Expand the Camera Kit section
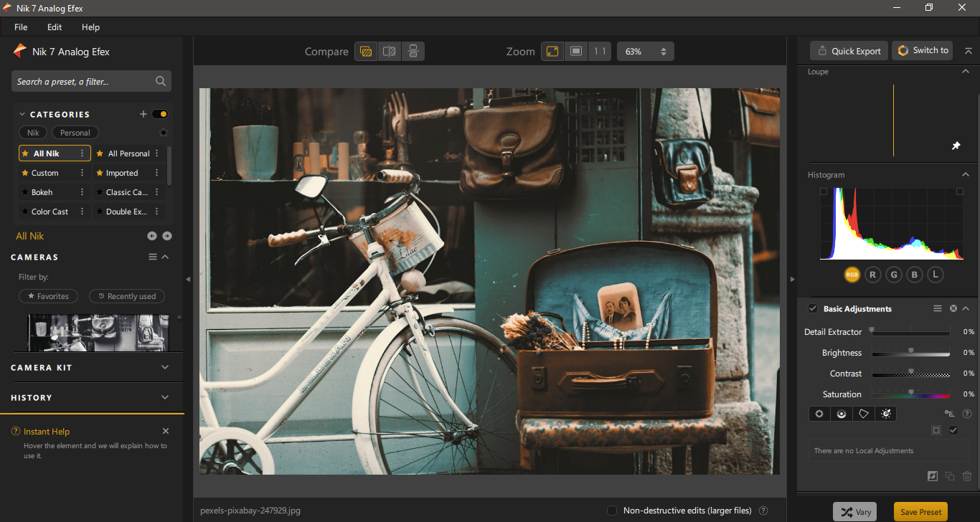Image resolution: width=980 pixels, height=522 pixels. [165, 367]
